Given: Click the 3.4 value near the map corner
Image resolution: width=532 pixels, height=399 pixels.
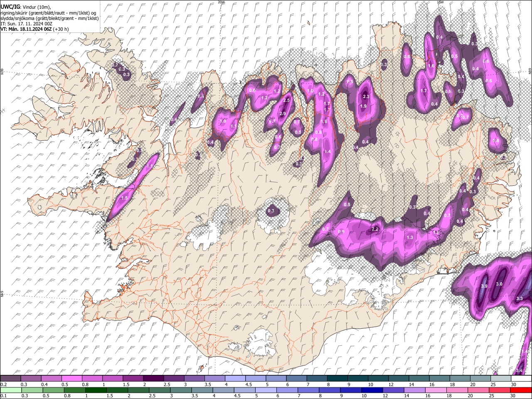Looking at the screenshot, I should (x=519, y=370).
